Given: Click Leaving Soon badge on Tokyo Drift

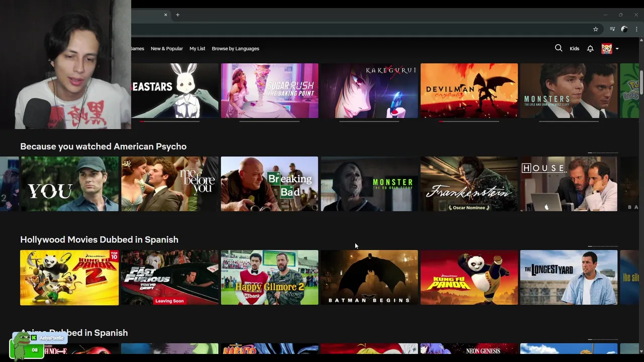Looking at the screenshot, I should [170, 301].
